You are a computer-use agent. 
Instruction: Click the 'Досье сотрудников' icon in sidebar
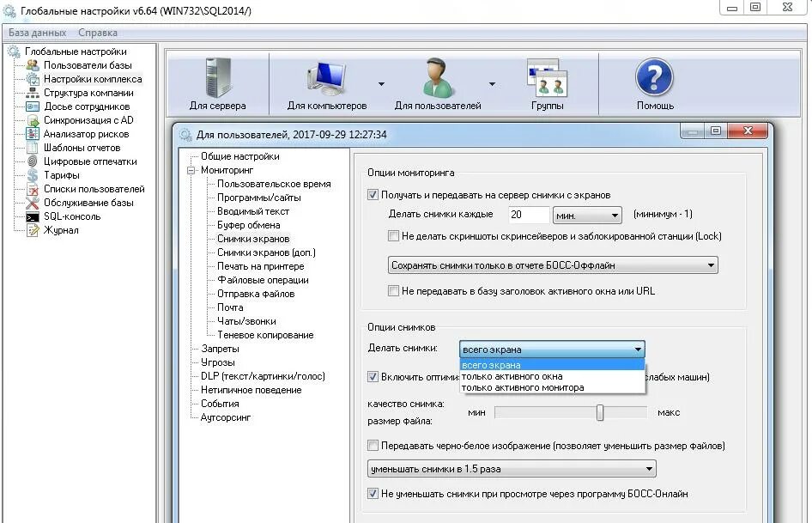(x=33, y=106)
